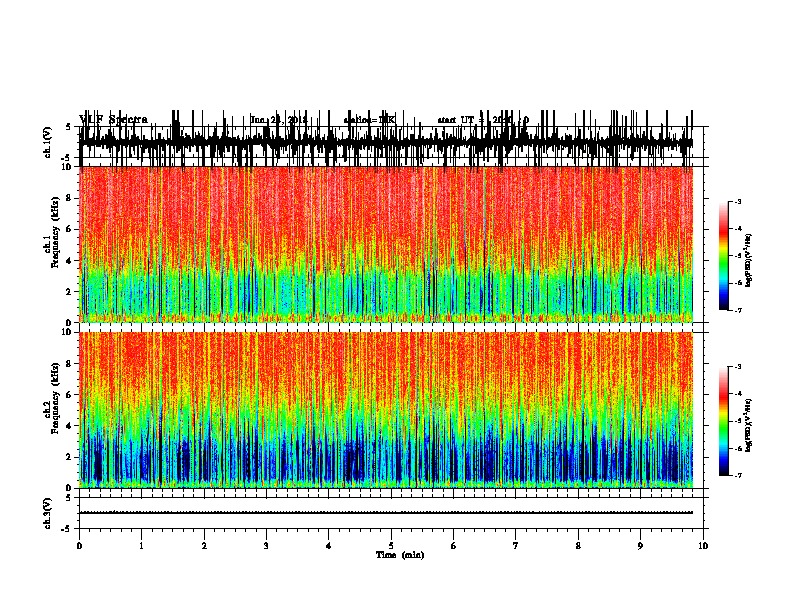Click the '8' kHz tick on ch.2 axis
The width and height of the screenshot is (792, 612).
(x=69, y=364)
